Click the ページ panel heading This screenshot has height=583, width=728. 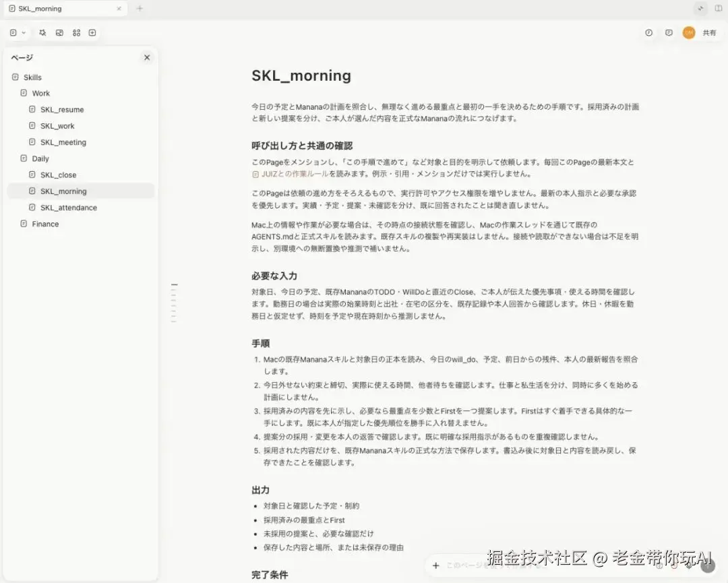(x=22, y=57)
